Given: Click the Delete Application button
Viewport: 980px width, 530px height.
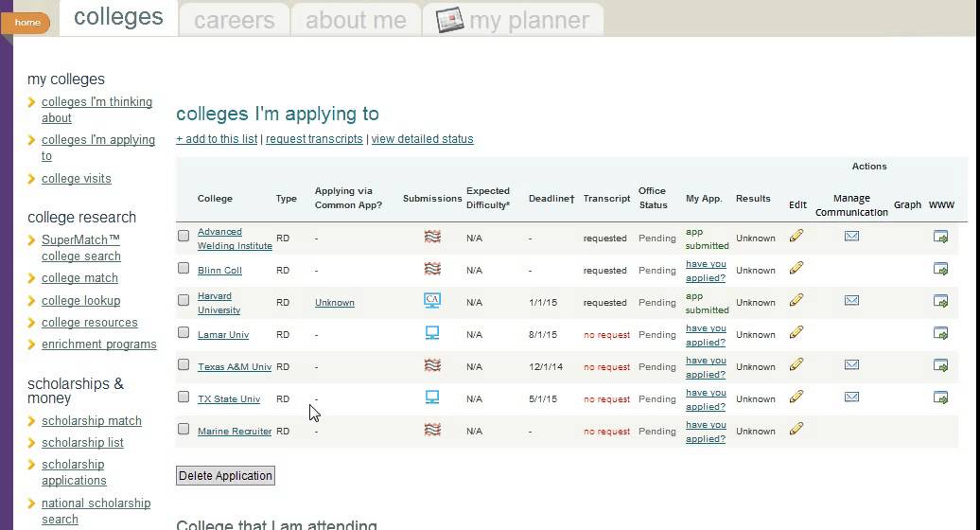Looking at the screenshot, I should pos(225,476).
